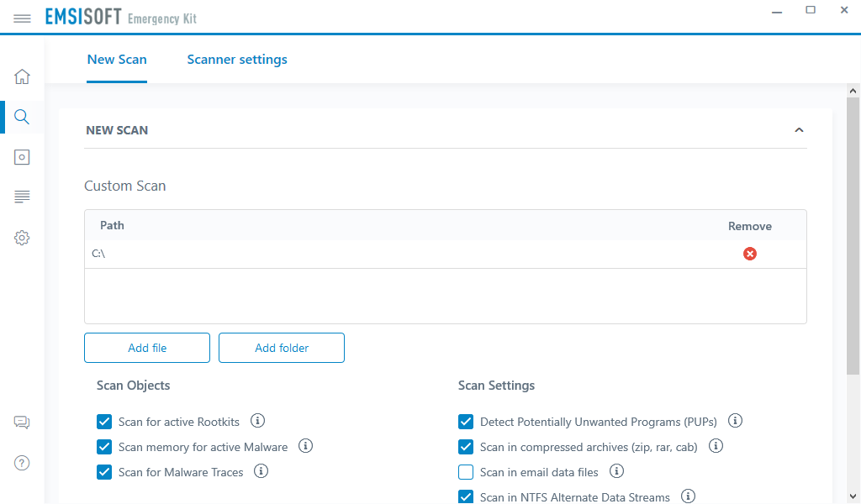Open the hamburger menu
861x504 pixels.
coord(22,18)
